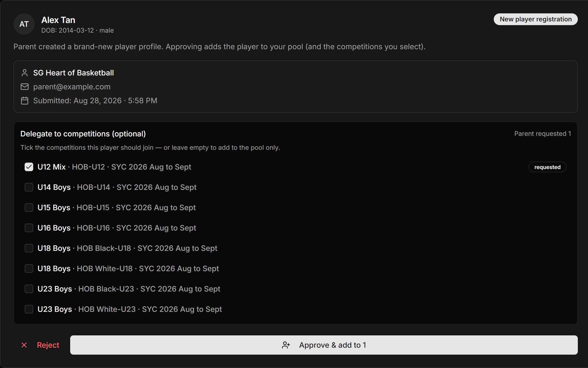Click the Parent requested 1 text
588x368 pixels.
(542, 134)
